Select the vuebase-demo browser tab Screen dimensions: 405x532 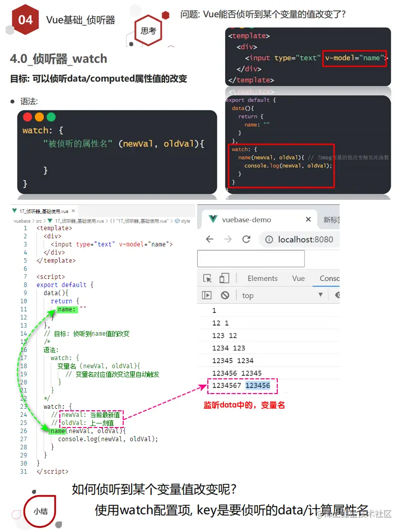point(260,220)
